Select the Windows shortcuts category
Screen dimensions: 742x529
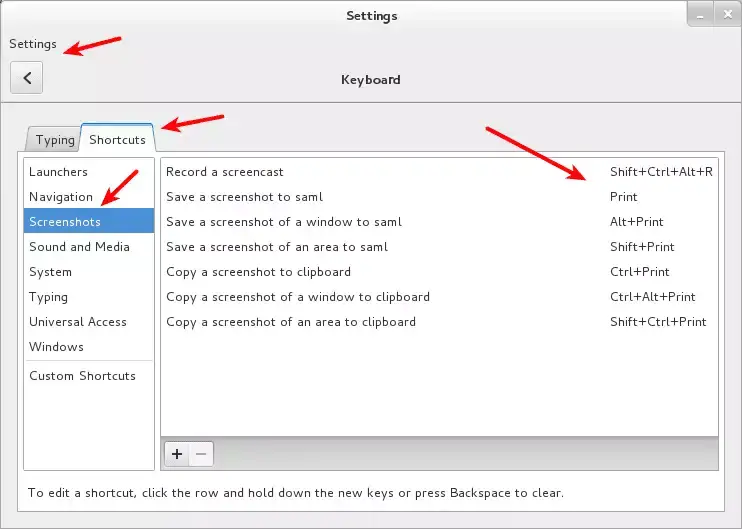89,347
